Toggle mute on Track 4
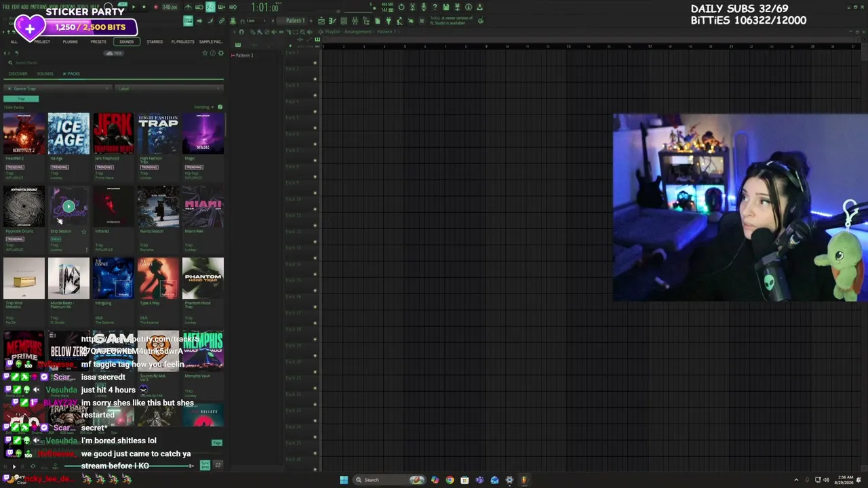Image resolution: width=868 pixels, height=488 pixels. (x=315, y=112)
